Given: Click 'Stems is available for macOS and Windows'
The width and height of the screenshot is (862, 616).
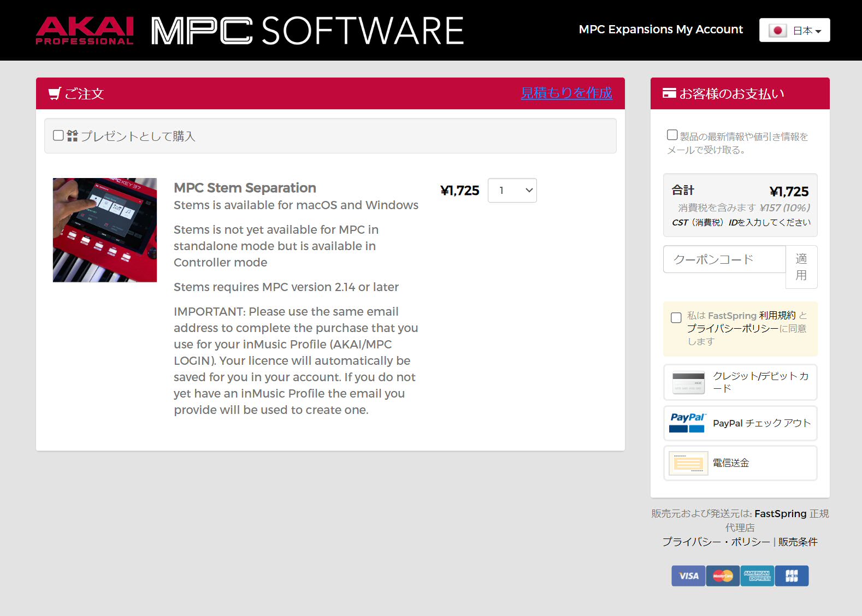Looking at the screenshot, I should [x=296, y=205].
